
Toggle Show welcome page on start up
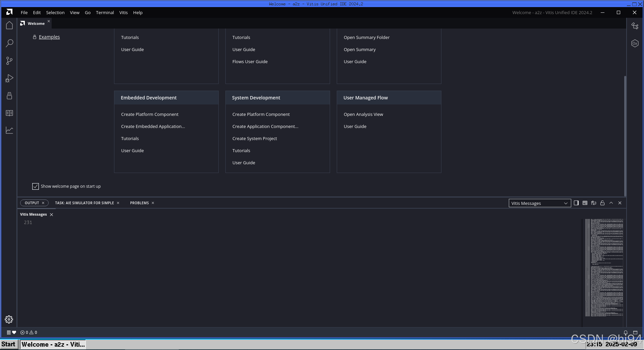pyautogui.click(x=36, y=186)
